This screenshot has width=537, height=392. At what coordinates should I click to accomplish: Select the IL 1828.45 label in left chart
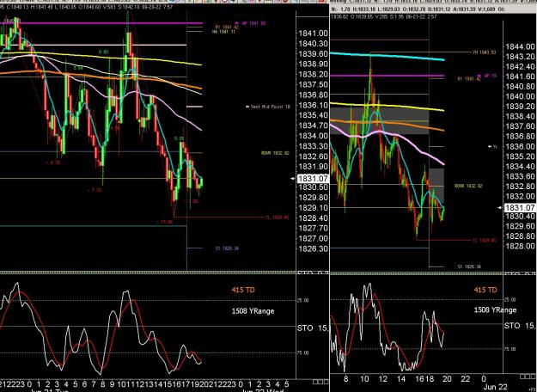(277, 217)
